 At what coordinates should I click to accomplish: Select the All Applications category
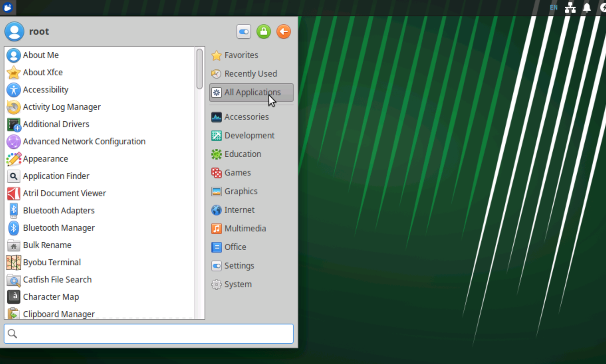251,93
